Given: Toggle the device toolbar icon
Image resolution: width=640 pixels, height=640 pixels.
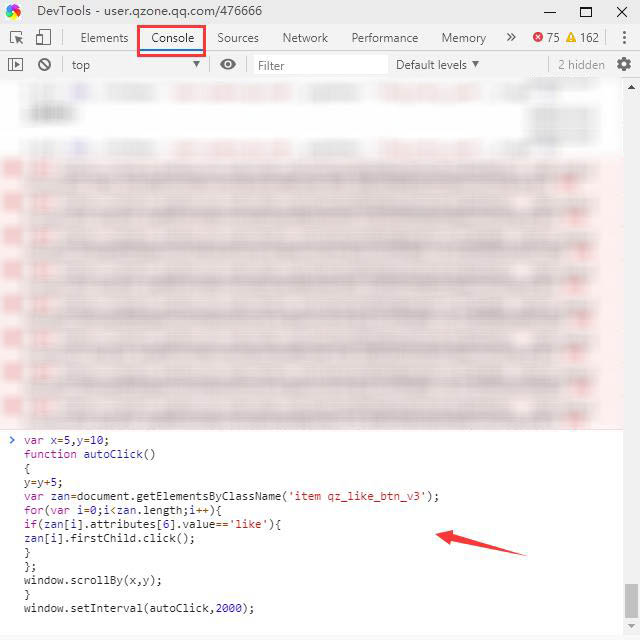Looking at the screenshot, I should pos(43,38).
